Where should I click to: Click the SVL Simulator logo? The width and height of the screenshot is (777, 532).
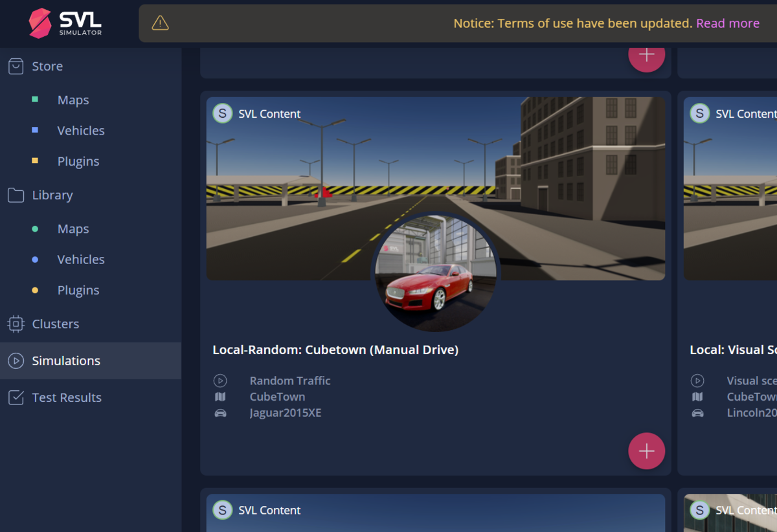click(65, 23)
